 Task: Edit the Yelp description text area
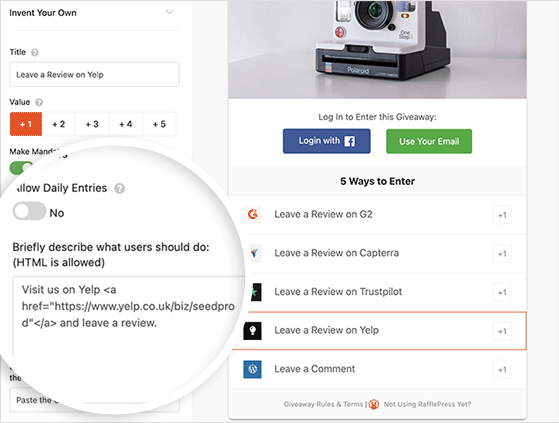(x=128, y=317)
